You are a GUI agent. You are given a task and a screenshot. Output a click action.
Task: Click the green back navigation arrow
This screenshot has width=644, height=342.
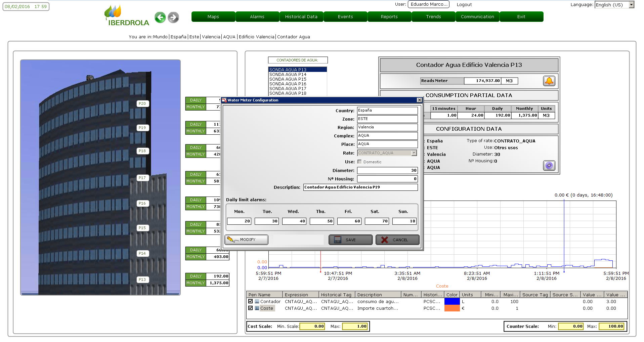coord(160,17)
